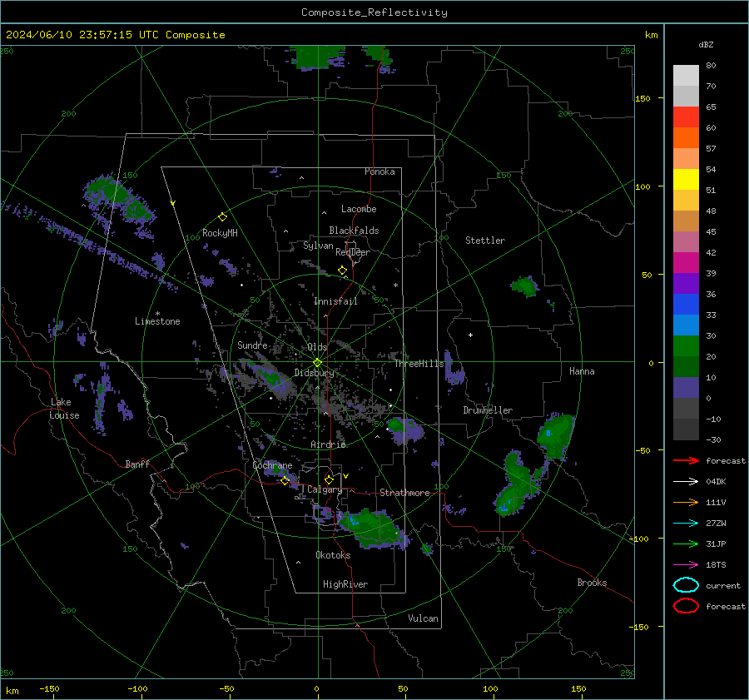Click the cyan 27ZW arrow icon

click(686, 524)
